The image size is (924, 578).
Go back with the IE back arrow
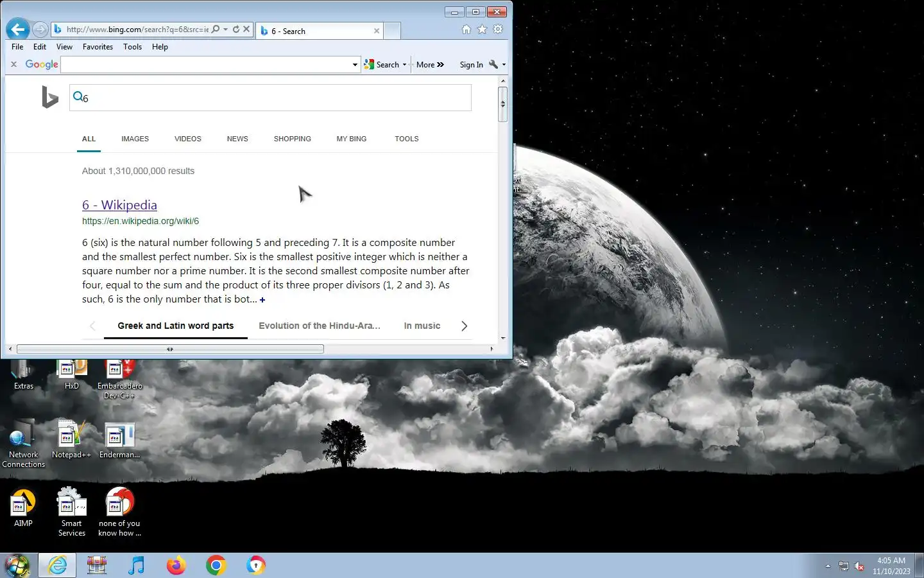pyautogui.click(x=18, y=29)
